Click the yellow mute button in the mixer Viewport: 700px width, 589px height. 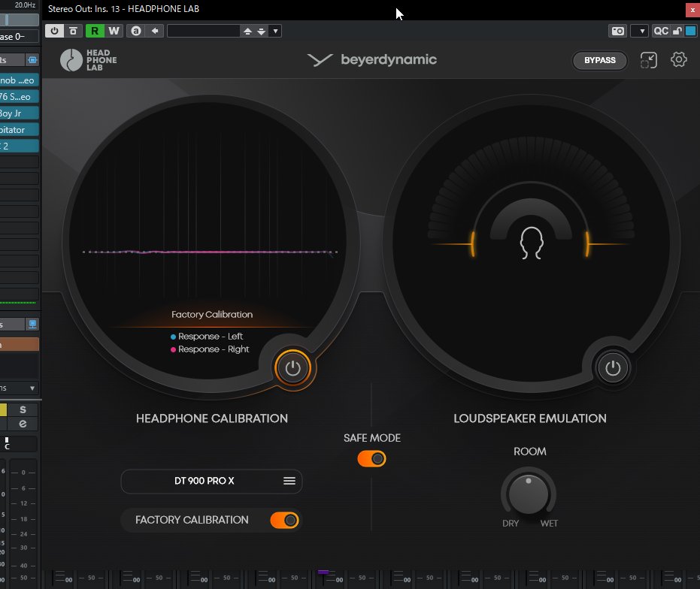point(3,409)
